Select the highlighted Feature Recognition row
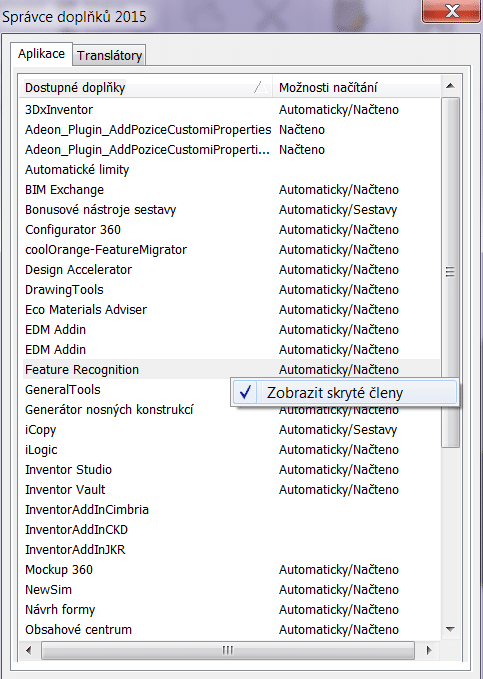The width and height of the screenshot is (483, 679). coord(230,369)
